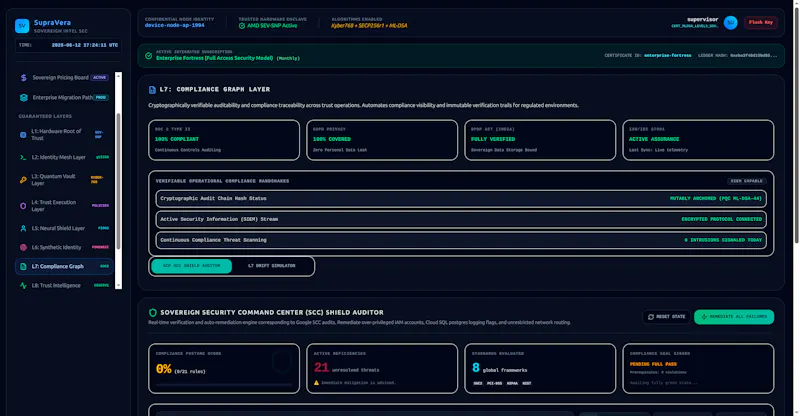Viewport: 800px width, 416px height.
Task: Switch to GCP SCC Shield Auditor tab
Action: point(191,266)
